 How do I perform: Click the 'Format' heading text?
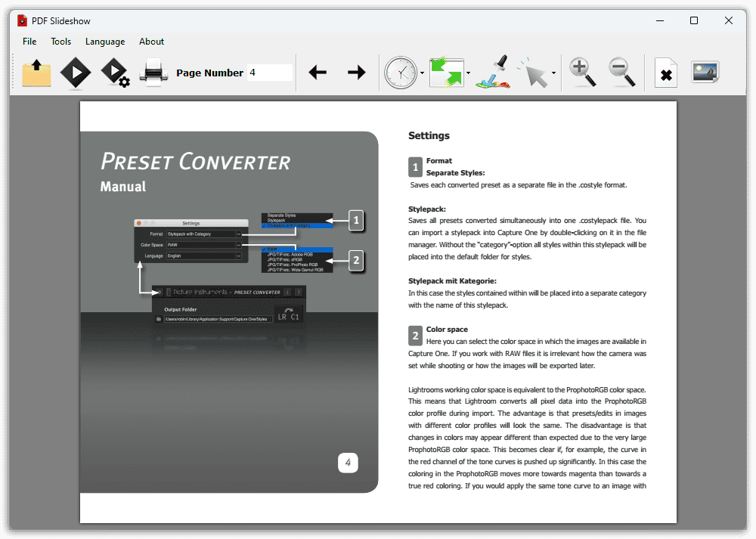point(438,160)
